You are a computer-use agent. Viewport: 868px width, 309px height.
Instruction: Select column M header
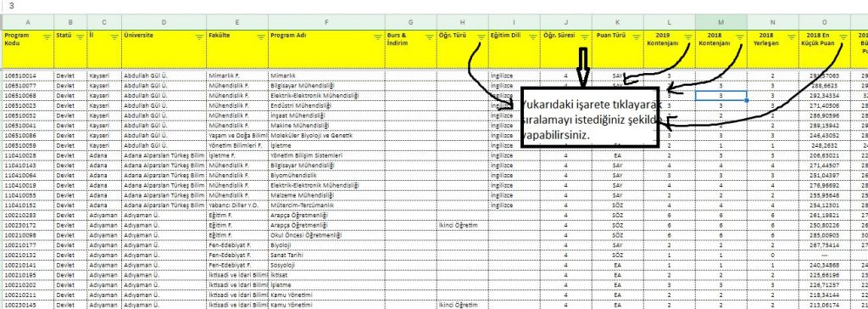click(721, 22)
